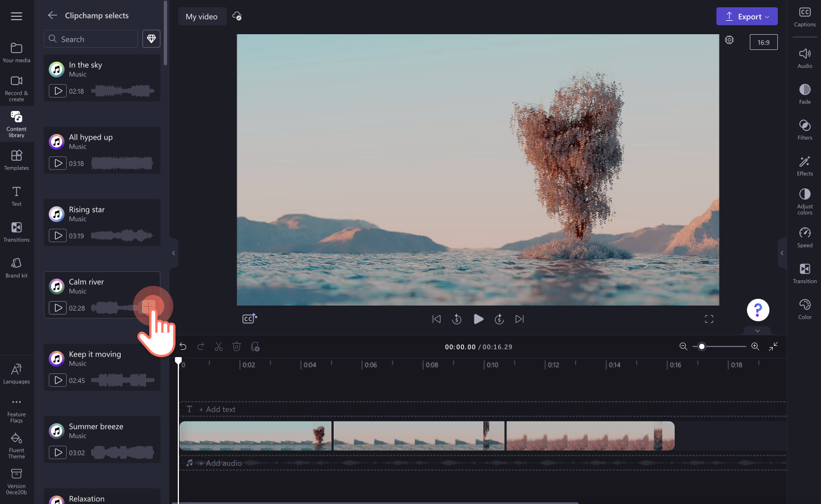Click cloud sync status icon
Viewport: 821px width, 504px height.
[x=237, y=16]
